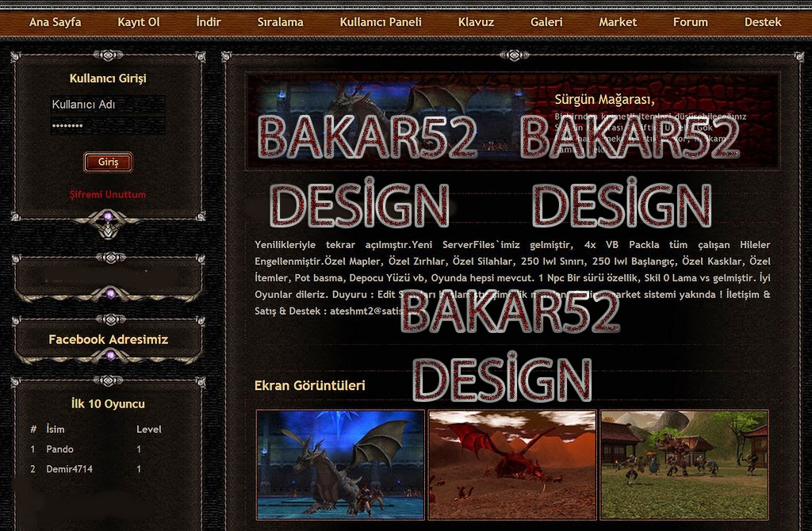Open the blue dragon screenshot thumbnail
Viewport: 812px width, 531px height.
[x=340, y=464]
